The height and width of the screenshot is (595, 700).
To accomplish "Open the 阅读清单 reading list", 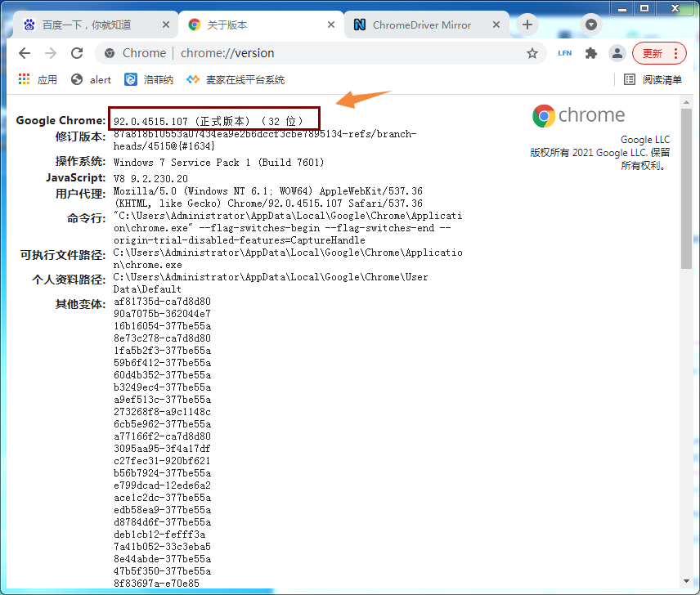I will pyautogui.click(x=653, y=80).
